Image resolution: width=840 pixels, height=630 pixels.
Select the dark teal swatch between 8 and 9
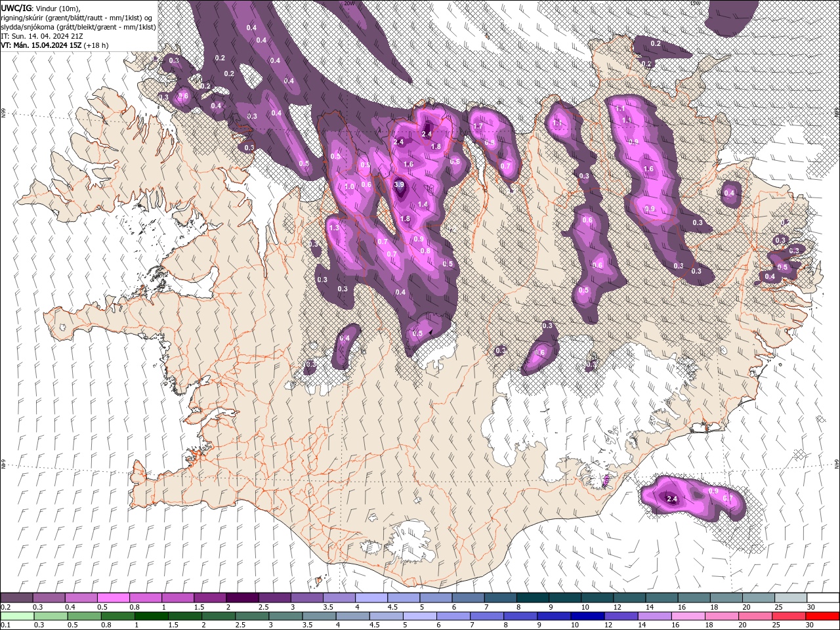532,598
